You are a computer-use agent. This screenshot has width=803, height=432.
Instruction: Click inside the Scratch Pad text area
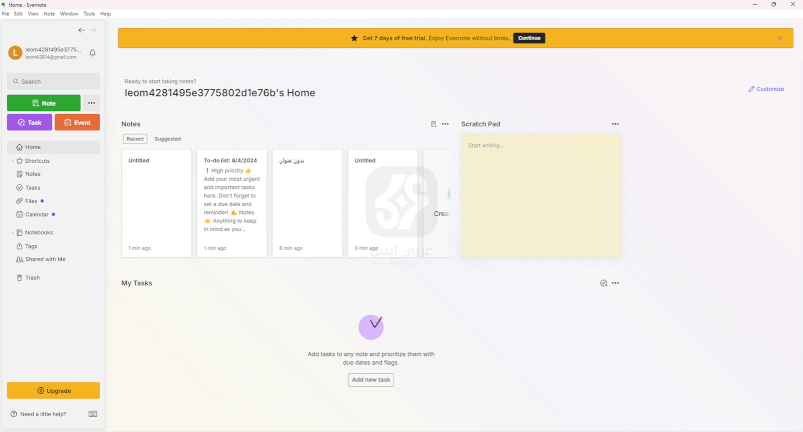tap(541, 196)
